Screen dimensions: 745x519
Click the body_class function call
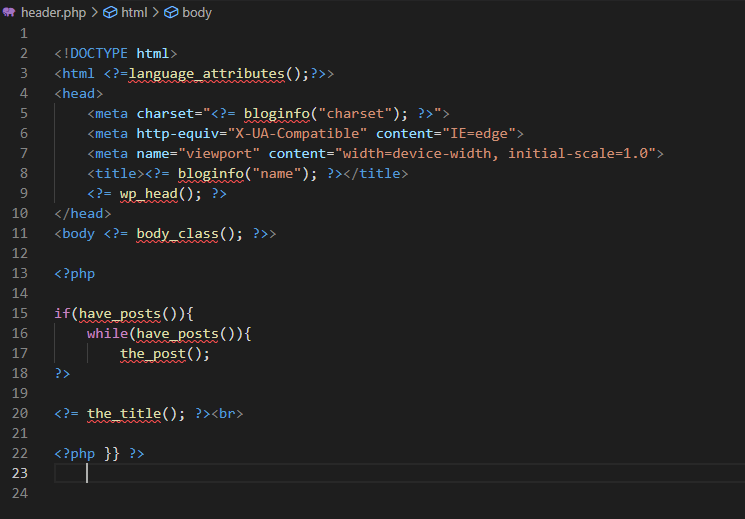point(177,234)
